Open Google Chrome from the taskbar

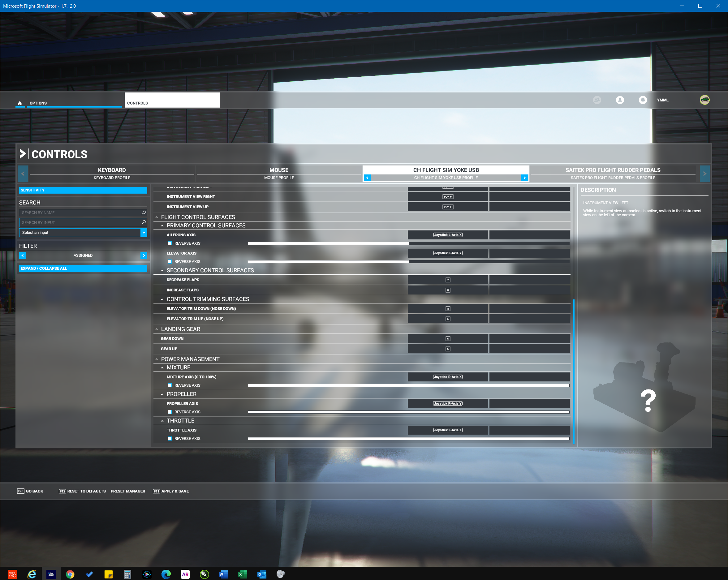[x=70, y=574]
